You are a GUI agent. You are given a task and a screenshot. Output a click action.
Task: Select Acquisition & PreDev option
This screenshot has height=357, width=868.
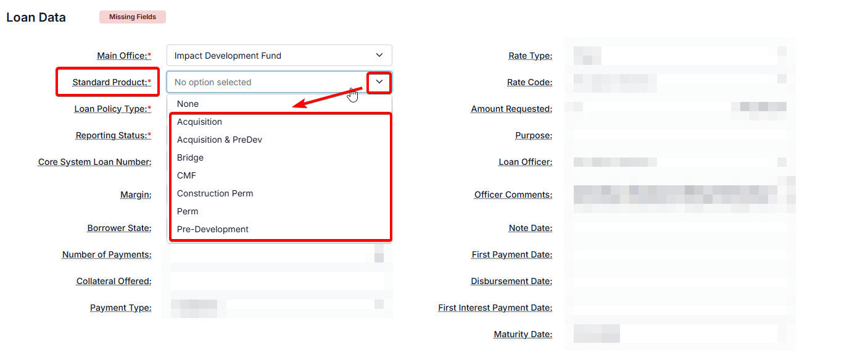[219, 140]
